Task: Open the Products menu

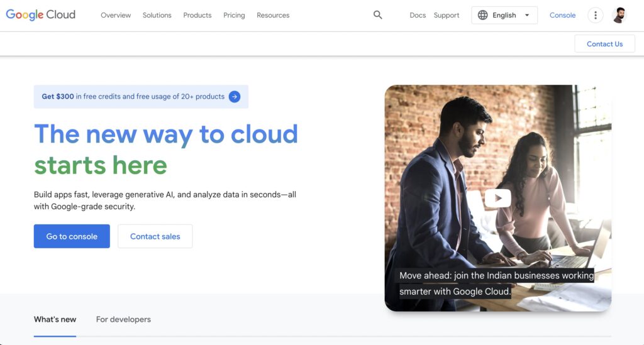Action: (197, 15)
